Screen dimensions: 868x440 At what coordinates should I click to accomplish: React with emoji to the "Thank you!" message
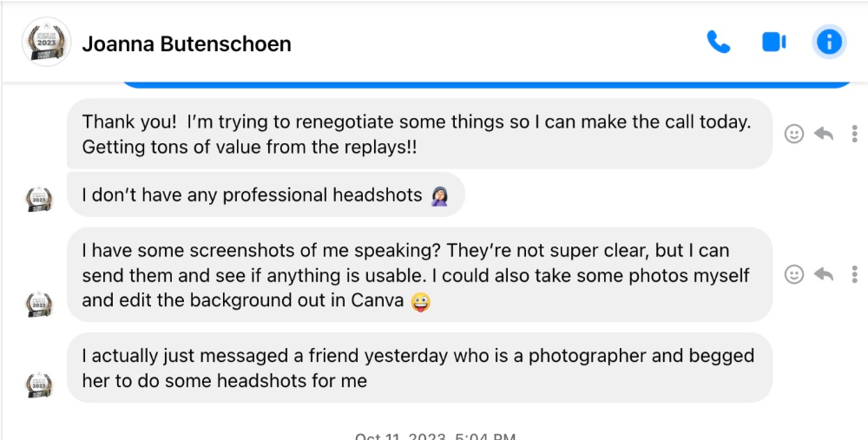coord(794,134)
